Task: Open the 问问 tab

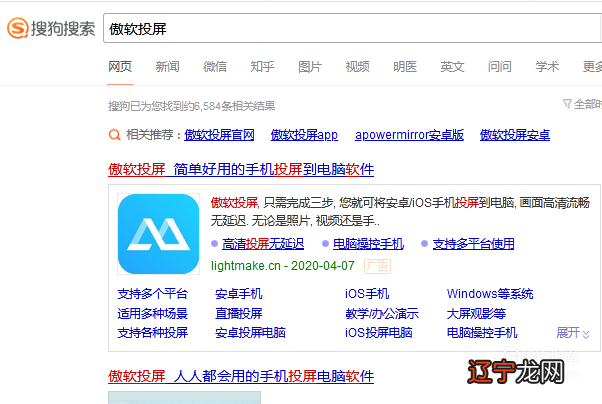Action: 500,67
